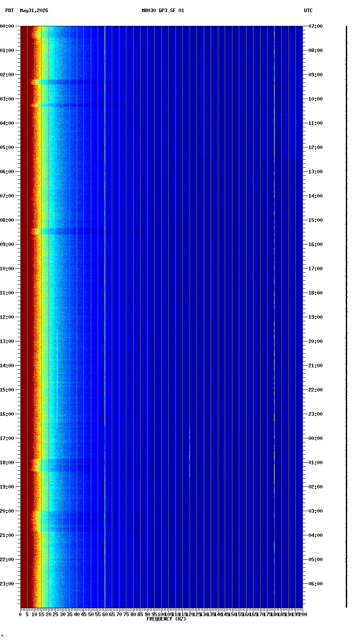Click PDT axis time label 01:00

pyautogui.click(x=7, y=51)
